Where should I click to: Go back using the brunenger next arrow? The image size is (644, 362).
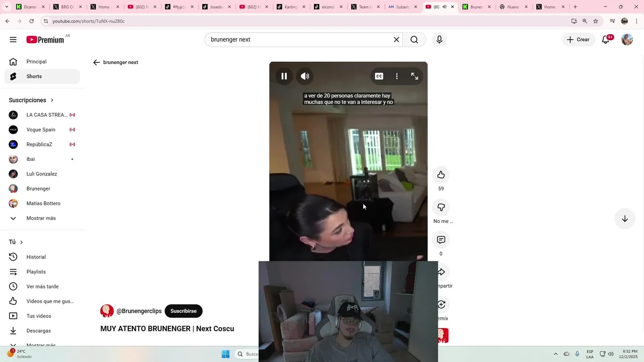[97, 62]
